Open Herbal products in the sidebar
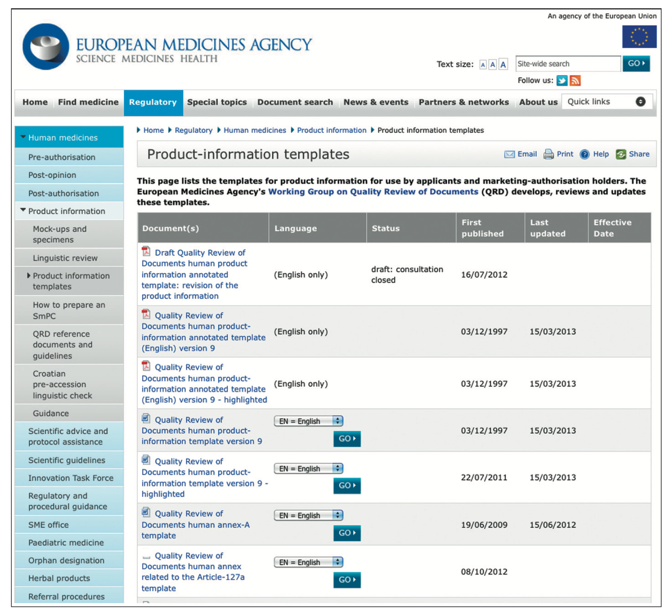 pyautogui.click(x=69, y=579)
